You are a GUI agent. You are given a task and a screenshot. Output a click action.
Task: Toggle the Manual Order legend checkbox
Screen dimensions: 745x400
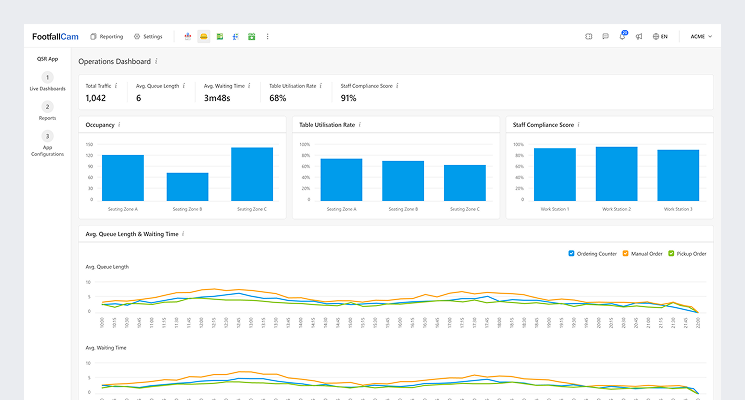pyautogui.click(x=623, y=253)
